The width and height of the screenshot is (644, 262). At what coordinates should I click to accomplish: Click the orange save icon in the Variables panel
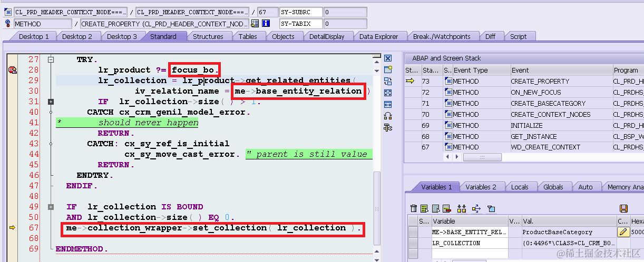coord(624,209)
